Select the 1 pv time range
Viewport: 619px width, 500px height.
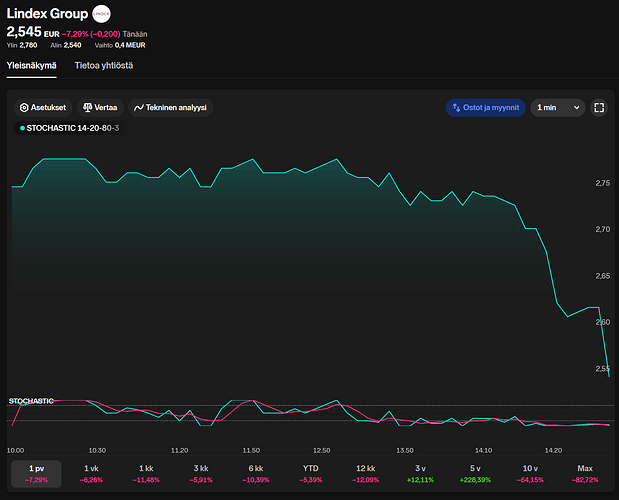point(37,473)
